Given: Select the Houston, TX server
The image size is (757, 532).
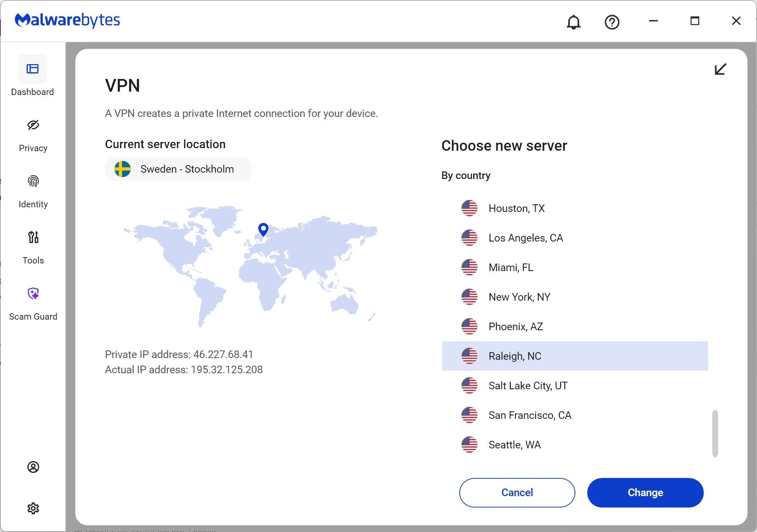Looking at the screenshot, I should 575,208.
